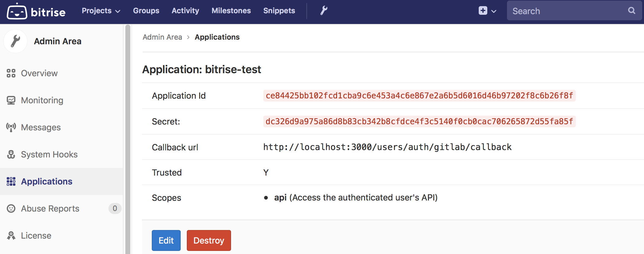Open the System Hooks sidebar section
644x254 pixels.
click(61, 154)
